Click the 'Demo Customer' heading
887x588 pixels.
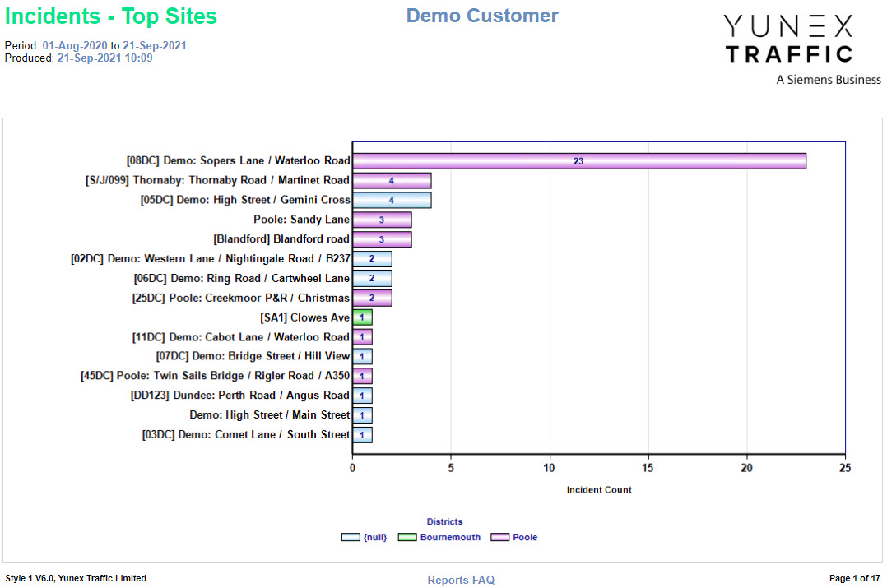tap(482, 16)
